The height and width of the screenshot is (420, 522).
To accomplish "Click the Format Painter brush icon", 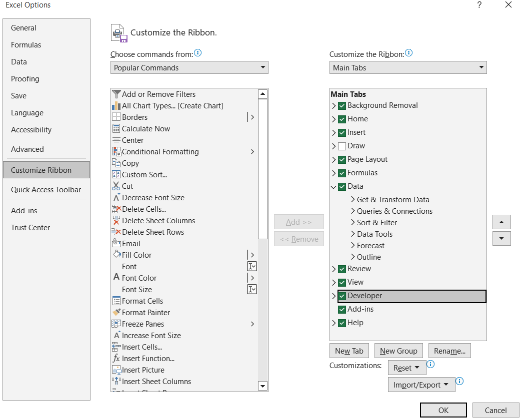I will tap(116, 312).
